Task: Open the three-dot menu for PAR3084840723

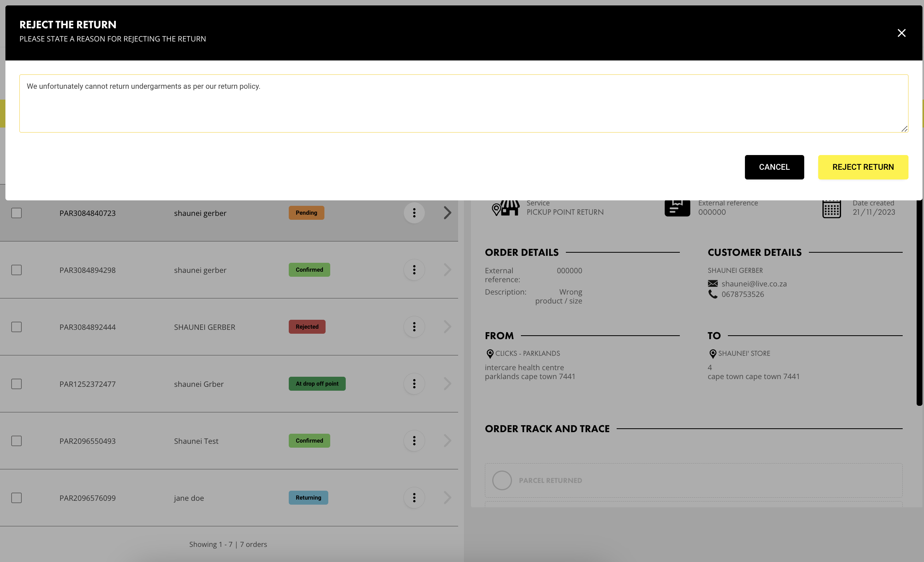Action: pos(414,213)
